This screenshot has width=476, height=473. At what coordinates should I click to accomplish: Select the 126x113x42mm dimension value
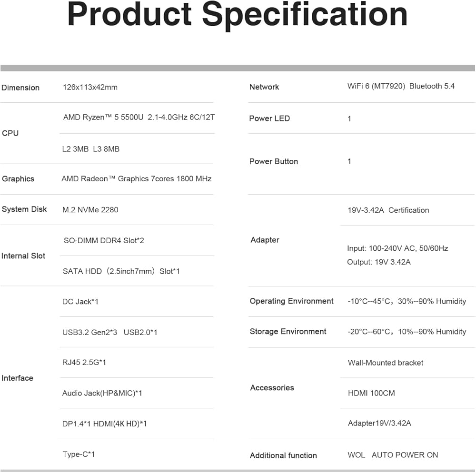90,87
